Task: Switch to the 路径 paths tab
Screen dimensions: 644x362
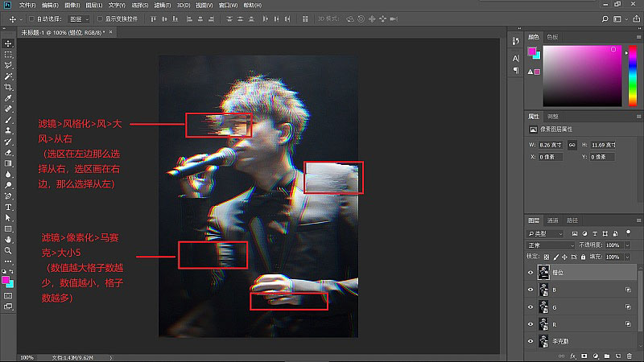Action: (572, 220)
